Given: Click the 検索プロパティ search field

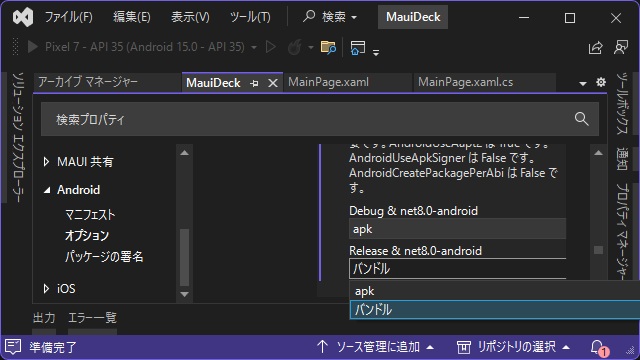Looking at the screenshot, I should [320, 119].
